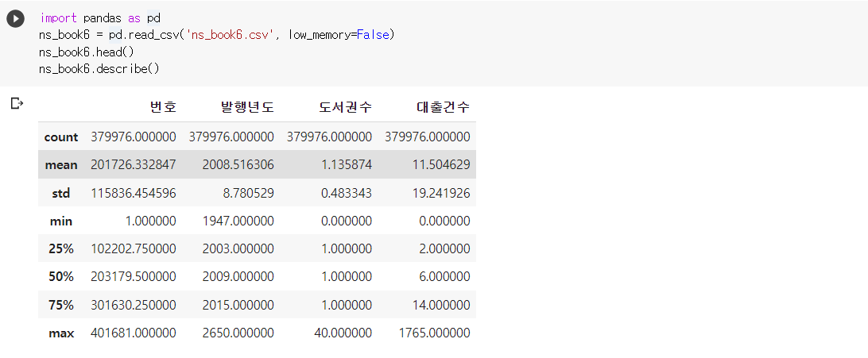Click 50% value 203179.500000
Viewport: 868px width, 358px height.
pyautogui.click(x=134, y=277)
